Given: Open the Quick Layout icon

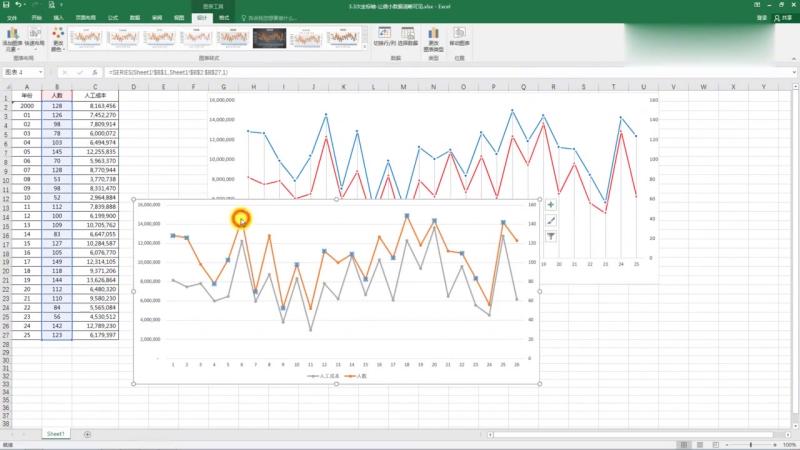Looking at the screenshot, I should click(34, 38).
